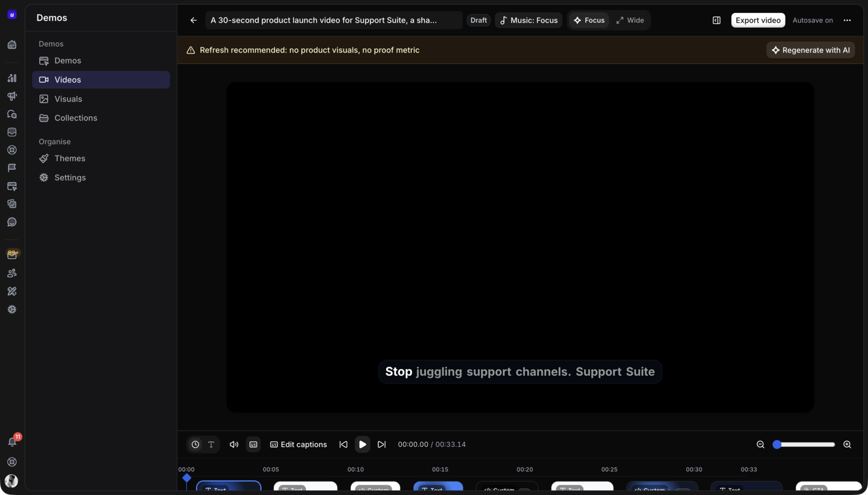
Task: Zoom out the timeline with the minus magnifier
Action: (x=761, y=445)
